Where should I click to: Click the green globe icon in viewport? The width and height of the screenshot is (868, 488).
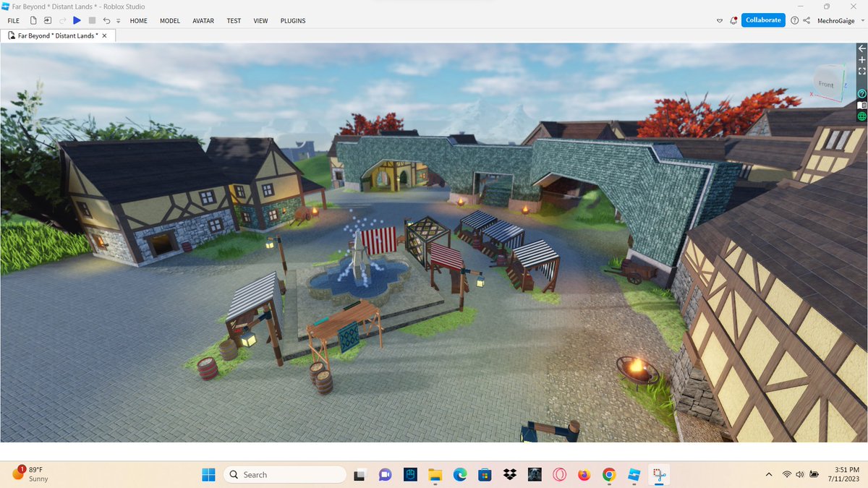tap(861, 116)
